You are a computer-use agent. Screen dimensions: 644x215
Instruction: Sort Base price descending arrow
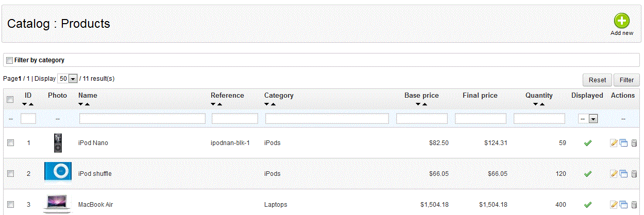418,104
